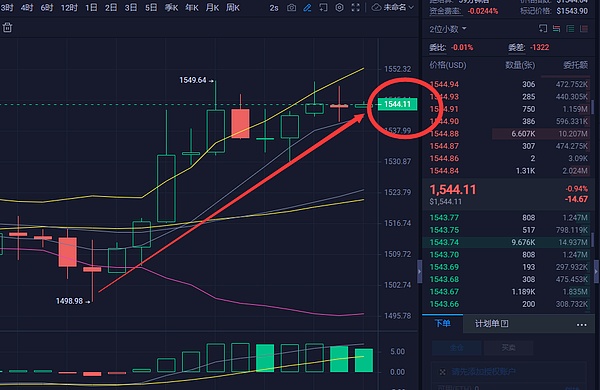This screenshot has height=390, width=600.
Task: Select bid price 1543.77
Action: pos(444,218)
